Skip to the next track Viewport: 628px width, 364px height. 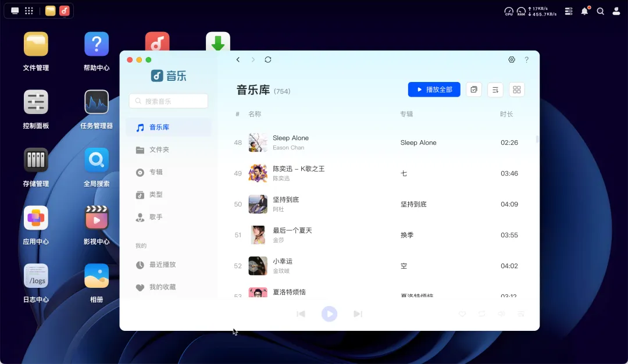click(358, 314)
